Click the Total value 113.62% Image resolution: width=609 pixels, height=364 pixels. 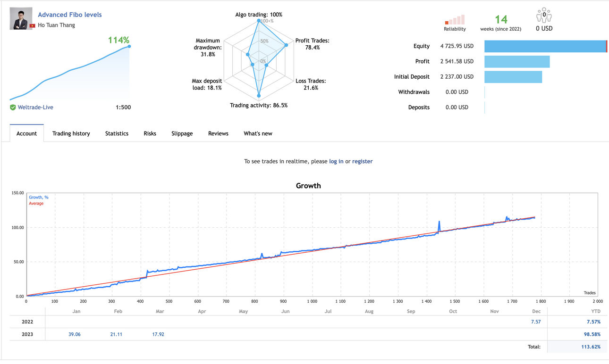coord(590,347)
